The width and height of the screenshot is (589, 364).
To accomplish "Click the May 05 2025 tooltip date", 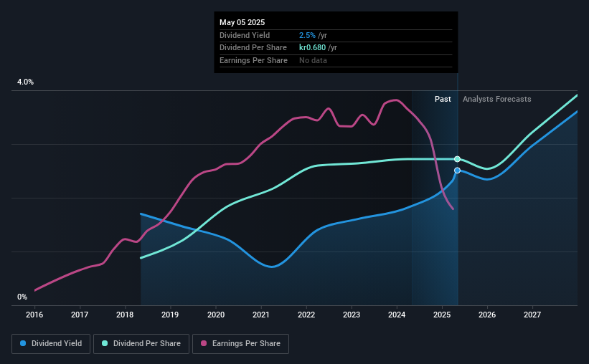I will 242,22.
